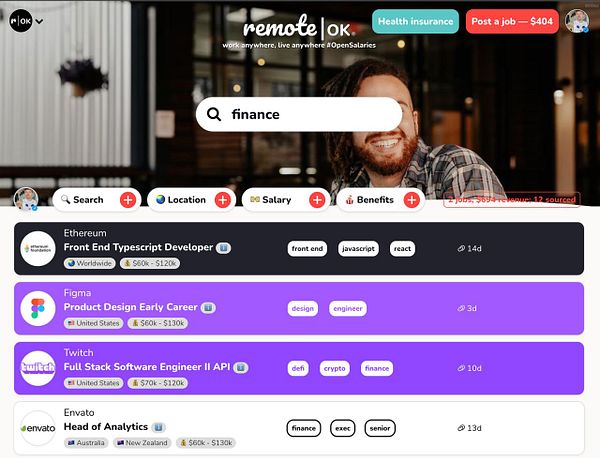The image size is (600, 458).
Task: Open Head of Analytics job listing
Action: (x=106, y=427)
